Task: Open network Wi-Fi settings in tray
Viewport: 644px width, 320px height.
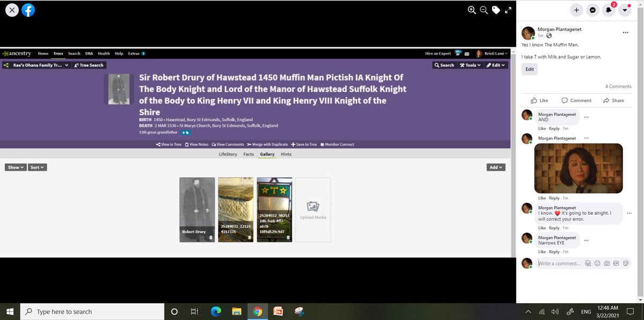Action: [x=542, y=311]
